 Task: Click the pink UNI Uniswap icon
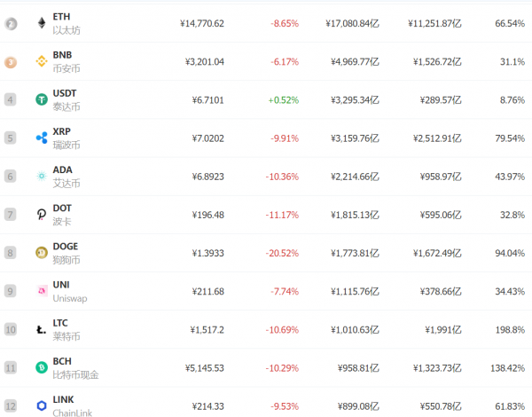click(x=41, y=290)
